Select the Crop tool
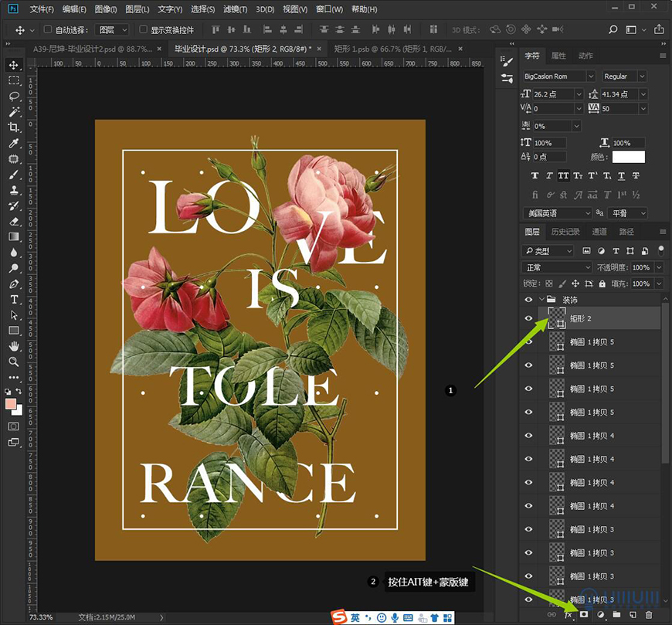 click(x=14, y=127)
